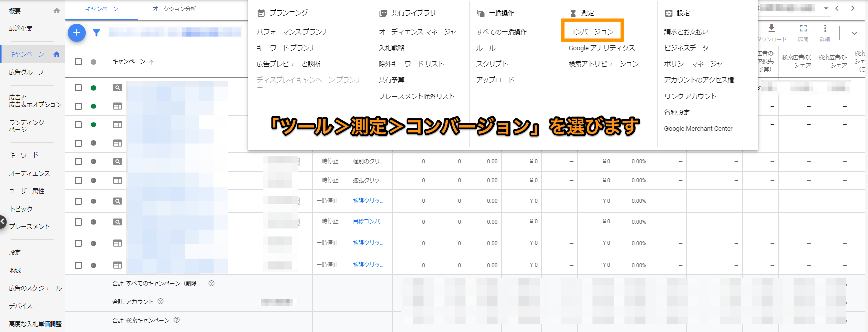
Task: Open 除外キーワード リスト
Action: click(412, 64)
